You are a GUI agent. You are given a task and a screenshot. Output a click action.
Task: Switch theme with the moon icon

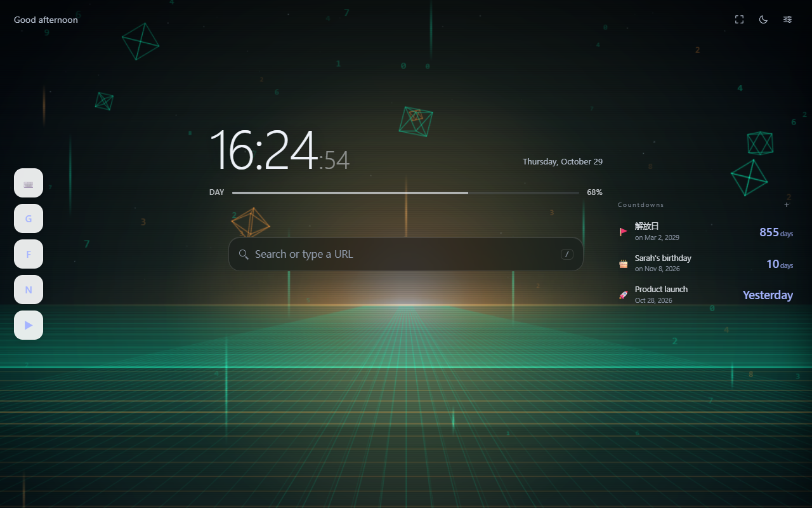[x=763, y=20]
